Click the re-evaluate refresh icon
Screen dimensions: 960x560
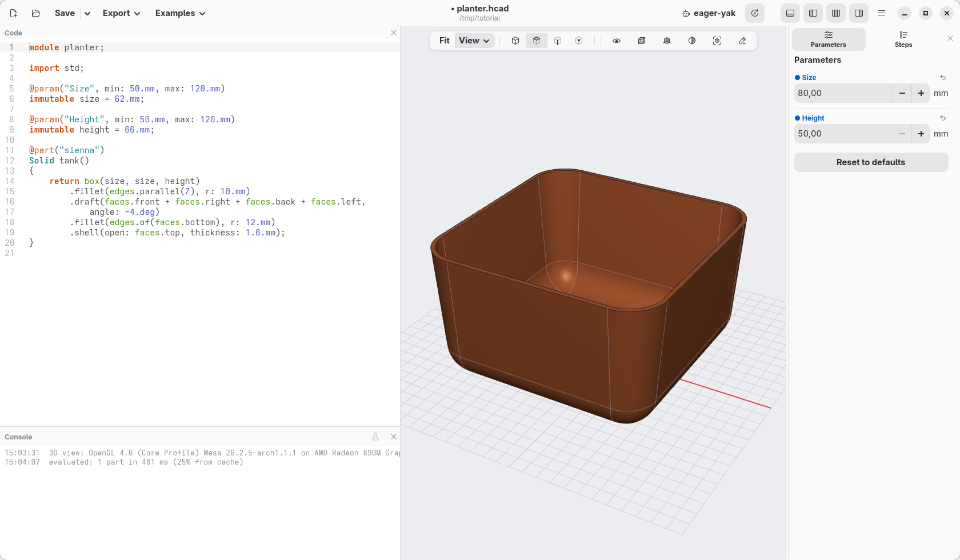pos(755,13)
